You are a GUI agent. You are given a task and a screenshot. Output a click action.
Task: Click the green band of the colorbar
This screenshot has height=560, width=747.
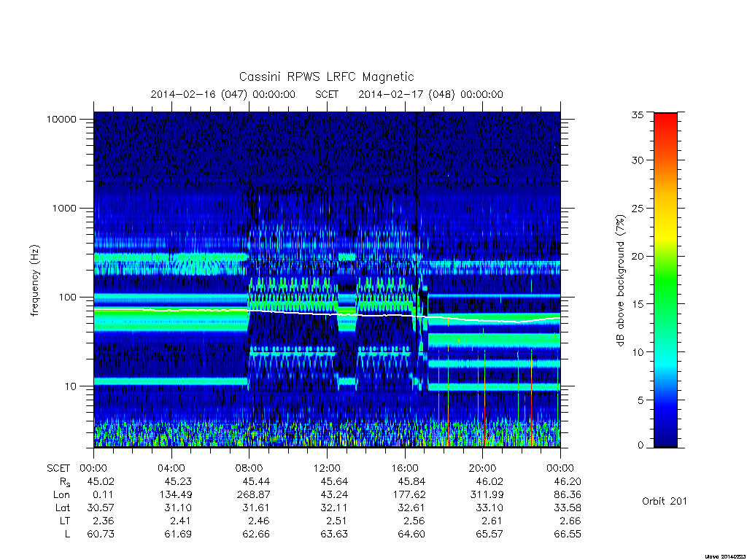coord(665,286)
